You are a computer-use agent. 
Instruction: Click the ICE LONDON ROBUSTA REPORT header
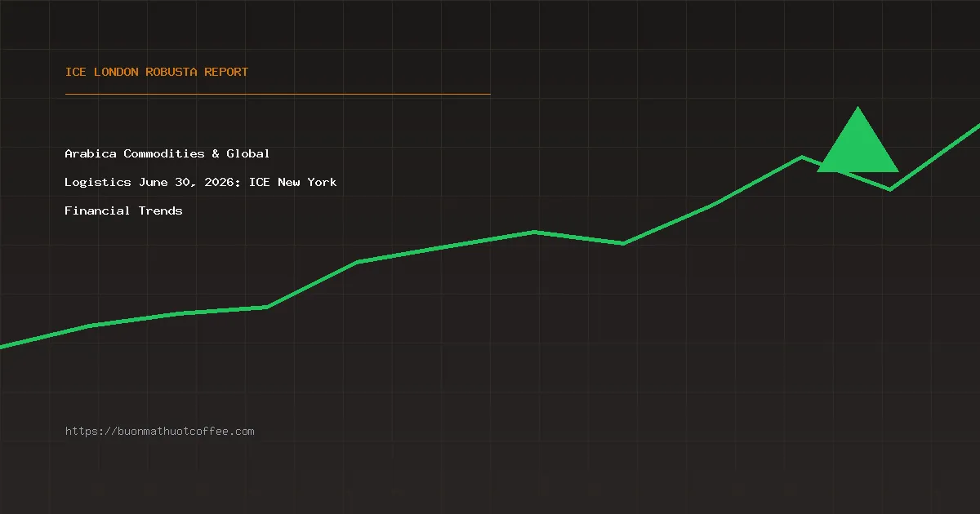pos(157,72)
